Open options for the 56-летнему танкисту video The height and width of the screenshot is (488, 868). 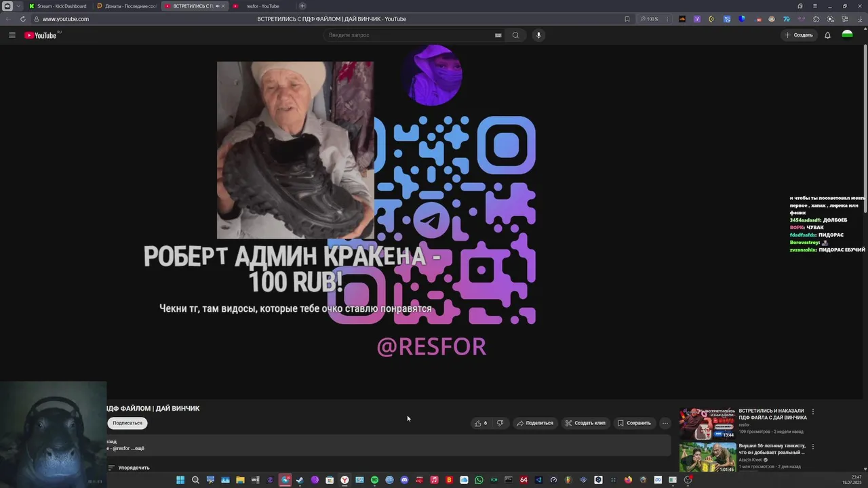(x=812, y=447)
